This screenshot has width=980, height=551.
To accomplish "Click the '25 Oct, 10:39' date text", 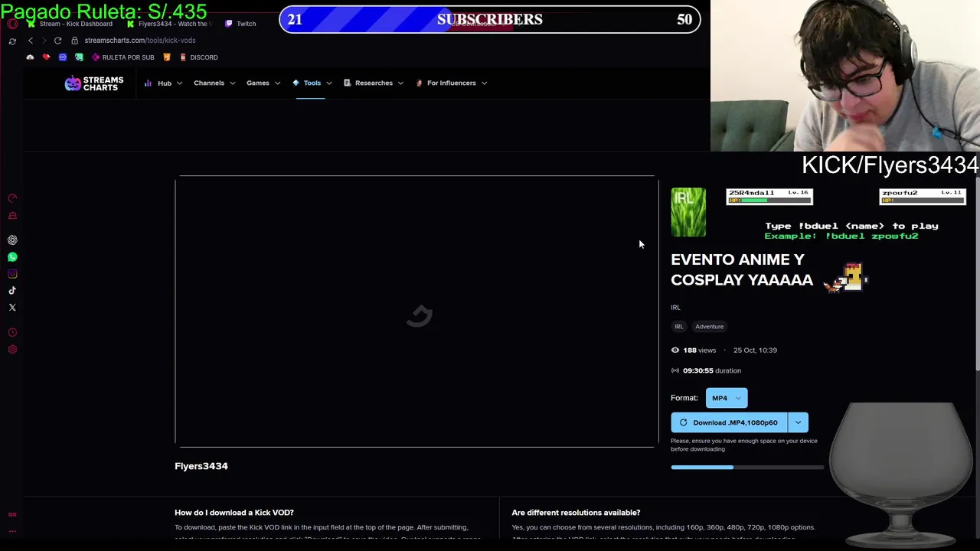I will point(755,350).
